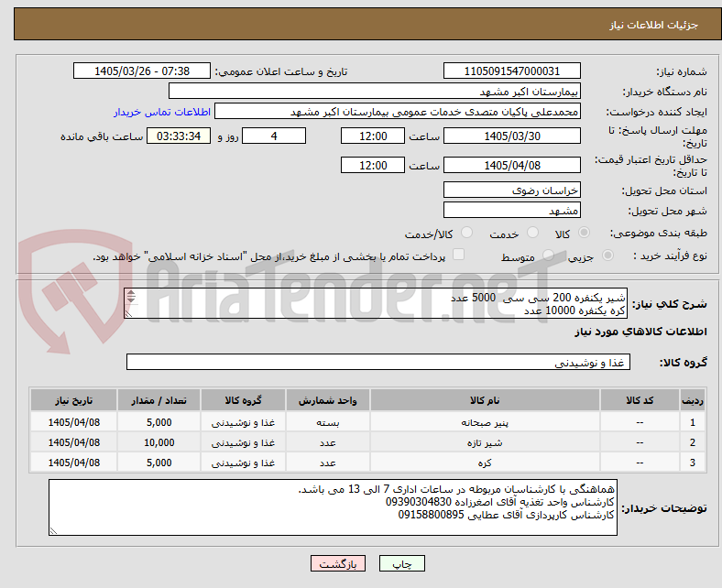Image resolution: width=722 pixels, height=588 pixels.
Task: Select the خدمت radio button
Action: pos(532,233)
